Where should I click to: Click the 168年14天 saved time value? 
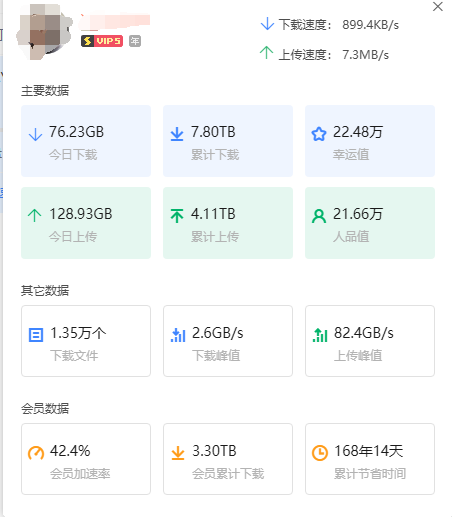click(x=369, y=451)
